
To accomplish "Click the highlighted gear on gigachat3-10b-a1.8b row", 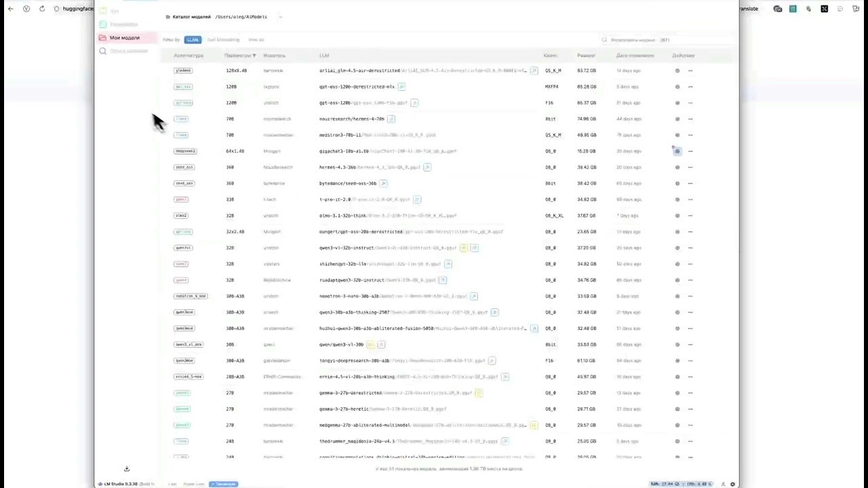I will click(677, 151).
